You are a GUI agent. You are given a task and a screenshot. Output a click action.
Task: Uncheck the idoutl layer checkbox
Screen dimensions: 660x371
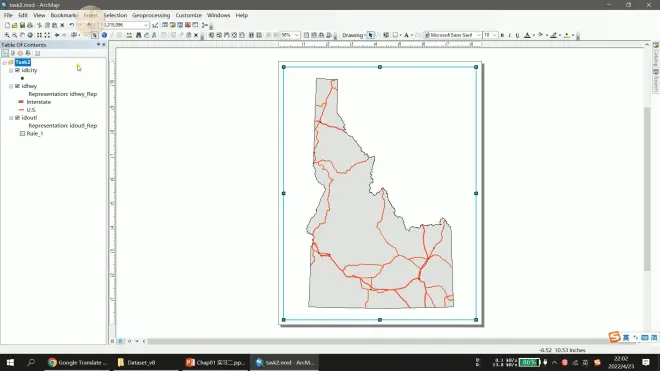[17, 117]
